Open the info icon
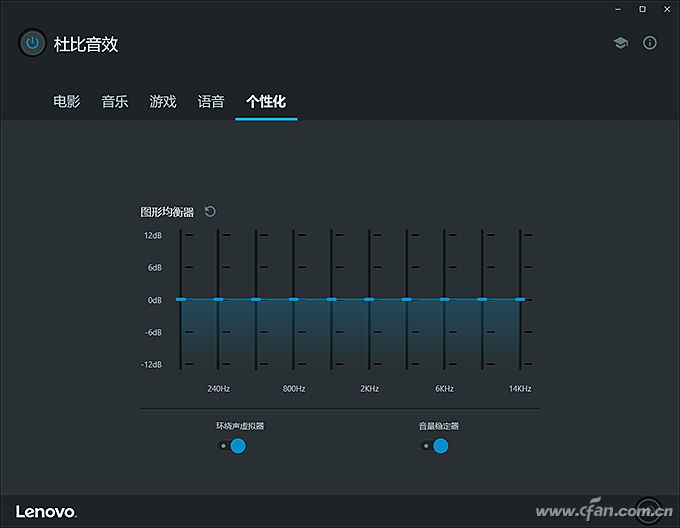 [650, 43]
